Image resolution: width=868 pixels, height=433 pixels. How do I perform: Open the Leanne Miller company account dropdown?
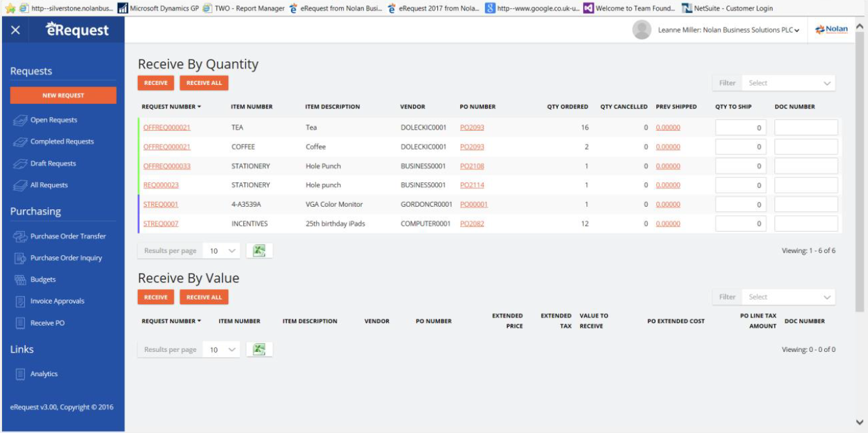coord(729,30)
